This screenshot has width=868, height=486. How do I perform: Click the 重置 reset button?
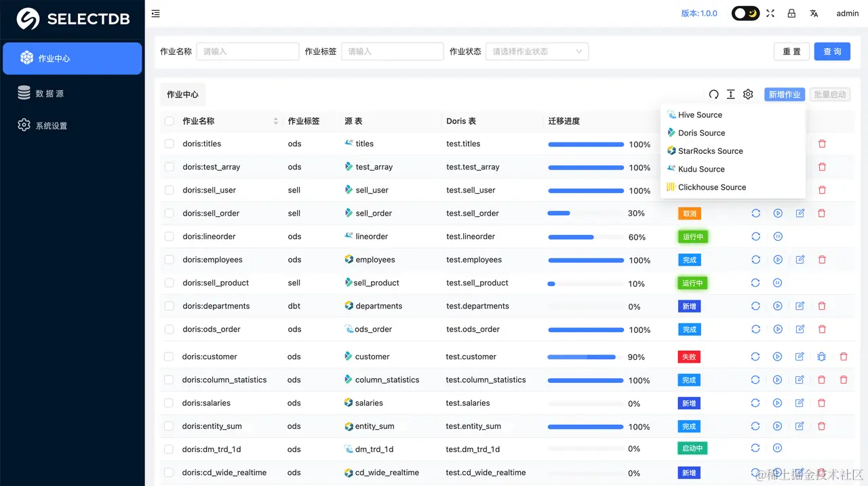pos(791,52)
